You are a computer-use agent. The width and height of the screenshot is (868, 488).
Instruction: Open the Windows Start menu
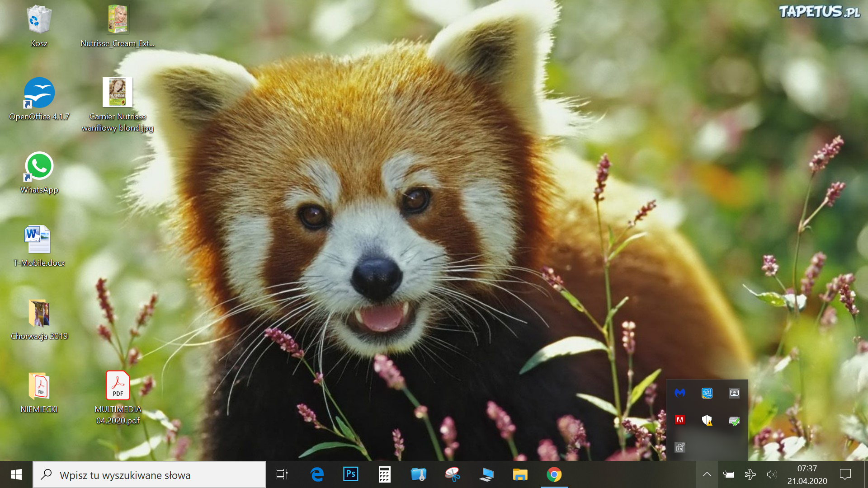[x=16, y=474]
